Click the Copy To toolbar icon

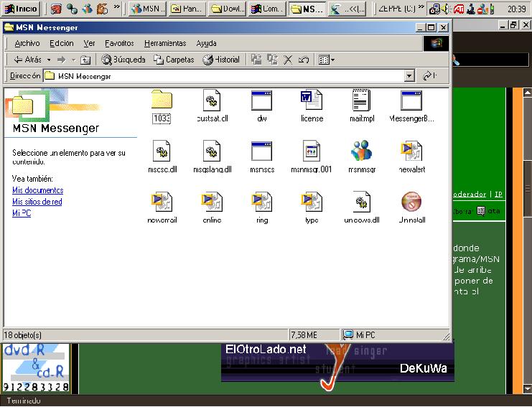click(x=272, y=60)
